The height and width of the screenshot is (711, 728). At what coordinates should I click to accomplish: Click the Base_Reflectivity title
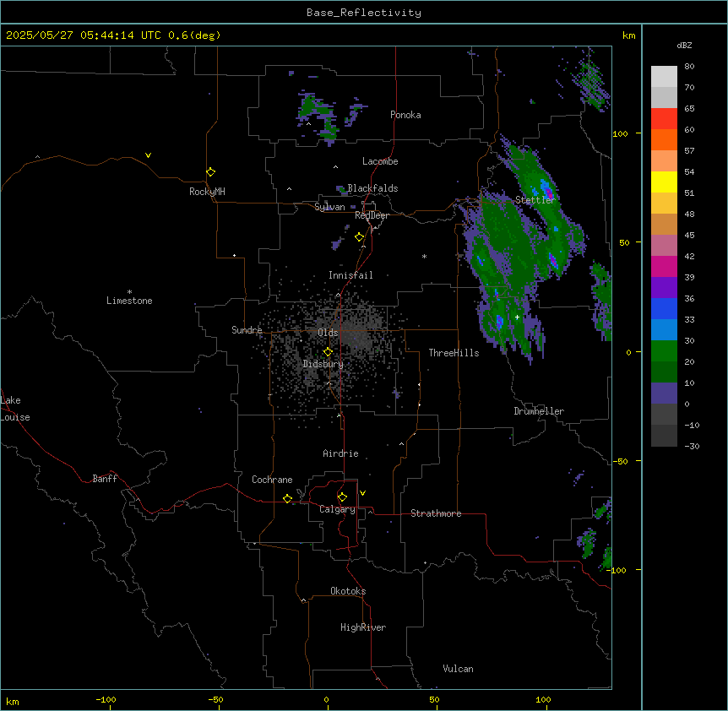tap(364, 13)
